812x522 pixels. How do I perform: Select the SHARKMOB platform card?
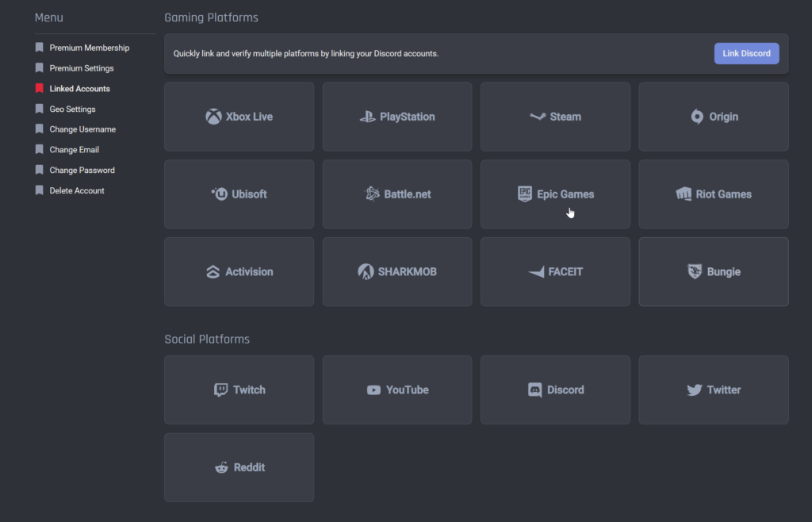pyautogui.click(x=397, y=271)
